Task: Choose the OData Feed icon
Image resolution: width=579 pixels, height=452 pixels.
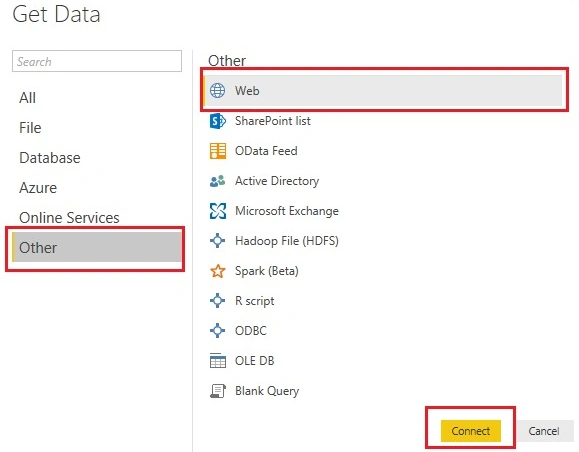Action: 217,151
